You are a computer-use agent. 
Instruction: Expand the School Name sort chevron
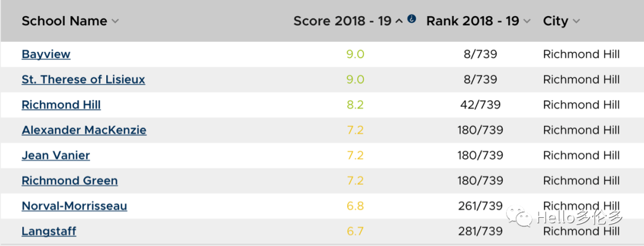(115, 21)
